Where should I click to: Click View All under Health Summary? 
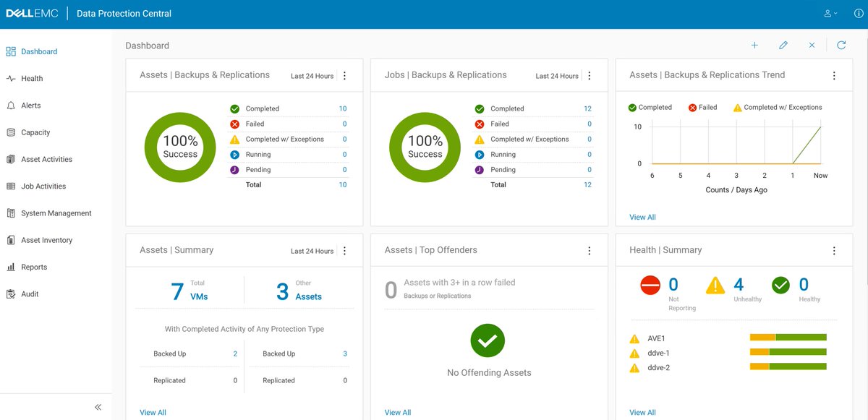(x=642, y=412)
